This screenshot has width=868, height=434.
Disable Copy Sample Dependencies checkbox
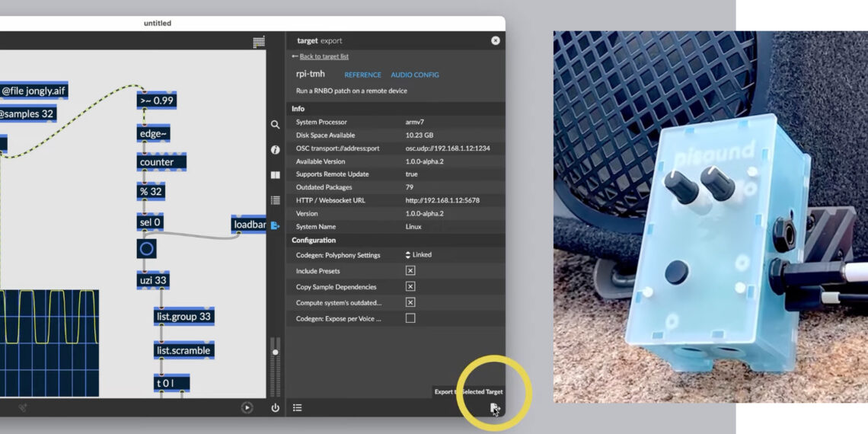coord(410,287)
